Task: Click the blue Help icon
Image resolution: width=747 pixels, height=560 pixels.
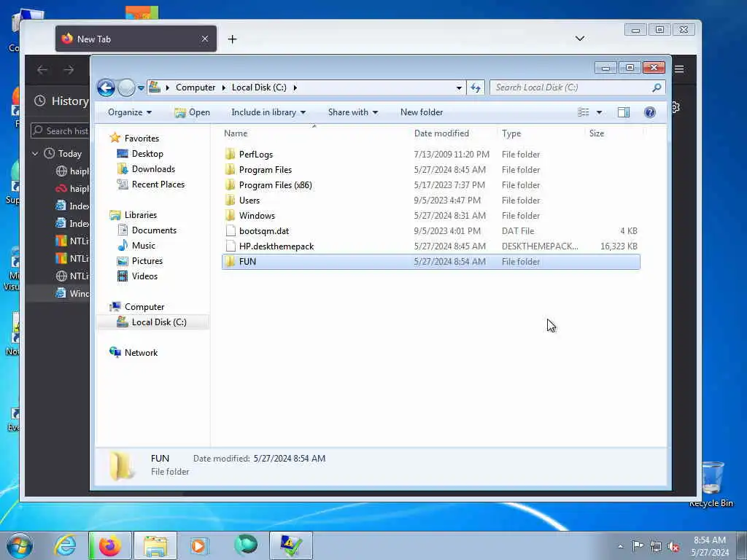Action: [x=650, y=112]
